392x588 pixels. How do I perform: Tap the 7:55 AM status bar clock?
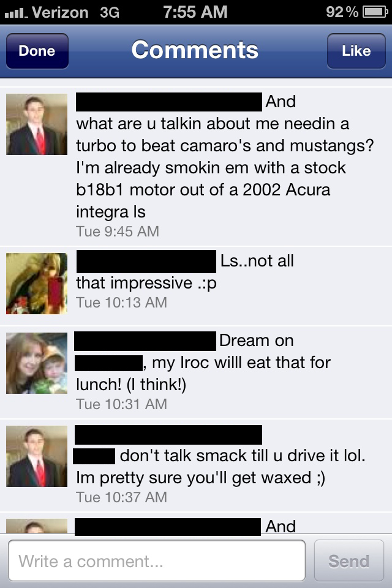(195, 12)
